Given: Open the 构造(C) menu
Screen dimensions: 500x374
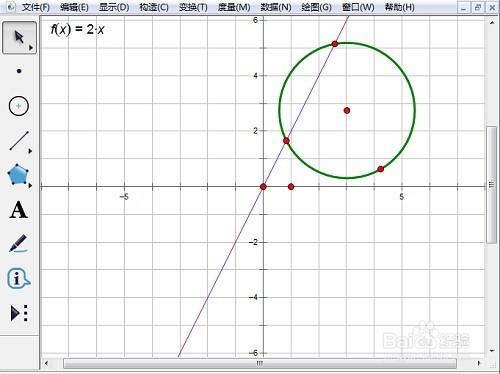Looking at the screenshot, I should (x=154, y=7).
